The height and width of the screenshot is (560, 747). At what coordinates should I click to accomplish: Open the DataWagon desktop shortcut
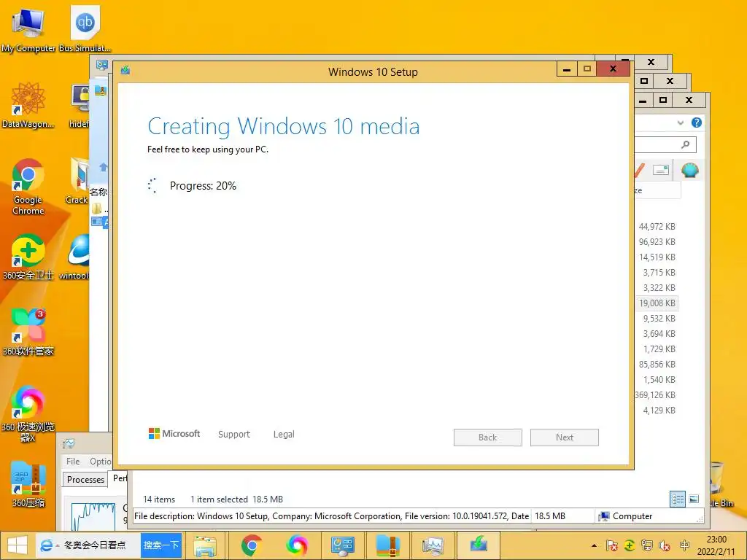[28, 105]
